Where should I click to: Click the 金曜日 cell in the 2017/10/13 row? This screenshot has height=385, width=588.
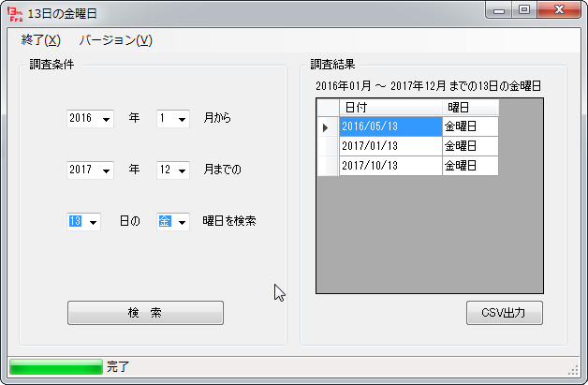pyautogui.click(x=471, y=166)
